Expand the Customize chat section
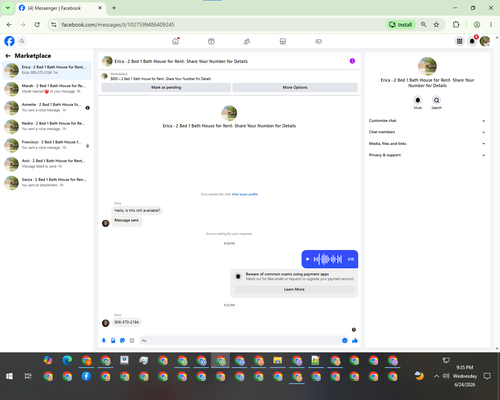This screenshot has width=500, height=400. (x=427, y=121)
